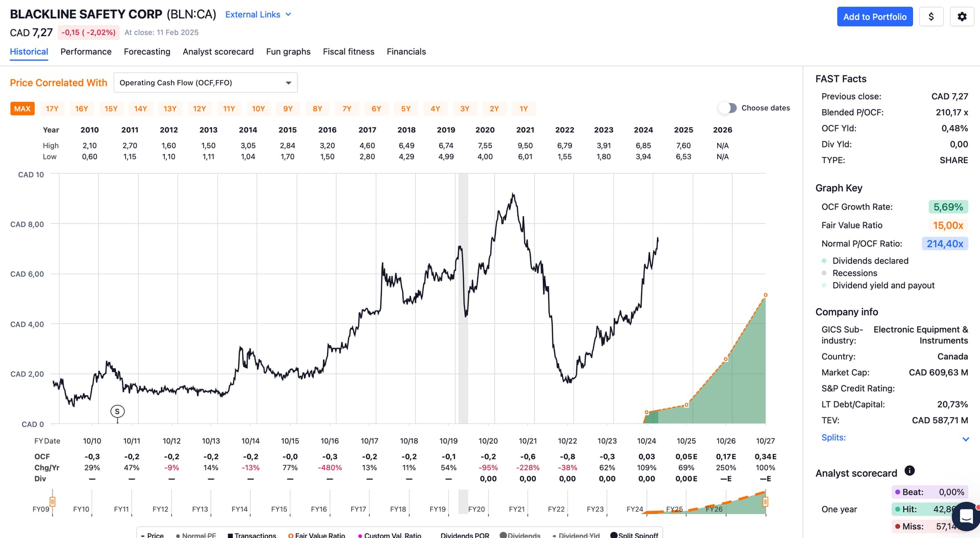The width and height of the screenshot is (980, 538).
Task: Toggle Price line in legend
Action: pyautogui.click(x=152, y=535)
